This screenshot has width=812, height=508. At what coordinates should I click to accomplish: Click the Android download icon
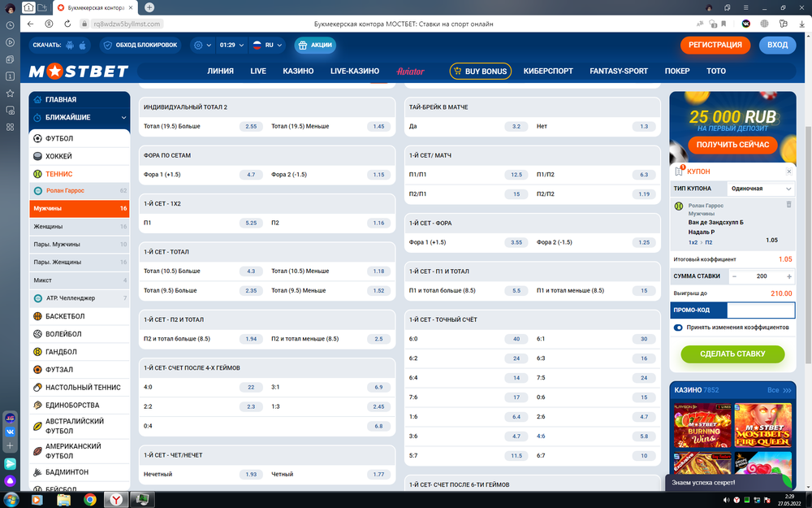[70, 45]
